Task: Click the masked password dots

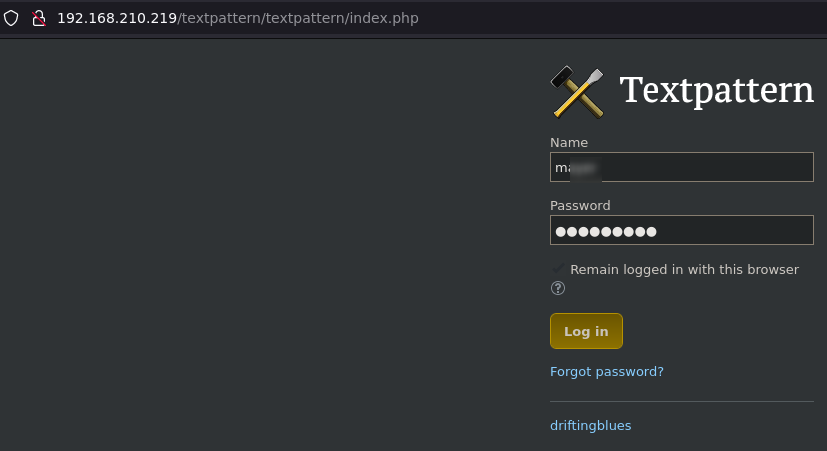Action: pyautogui.click(x=606, y=231)
